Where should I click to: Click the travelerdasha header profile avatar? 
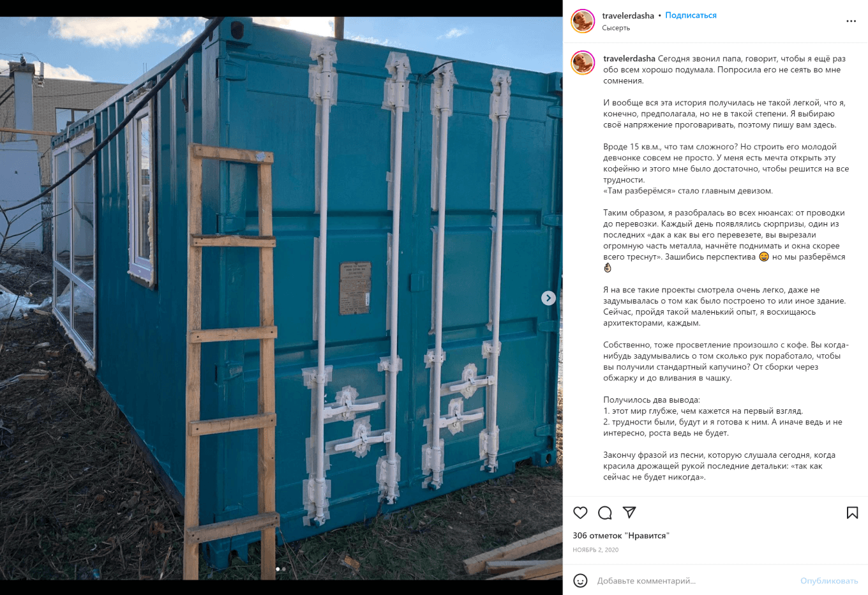coord(583,21)
